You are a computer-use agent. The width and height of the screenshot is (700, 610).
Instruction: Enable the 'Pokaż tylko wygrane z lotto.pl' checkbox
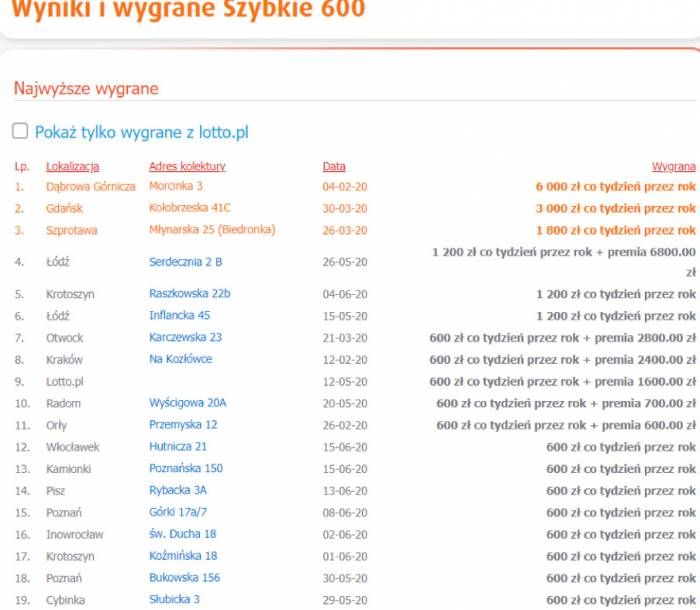point(20,131)
